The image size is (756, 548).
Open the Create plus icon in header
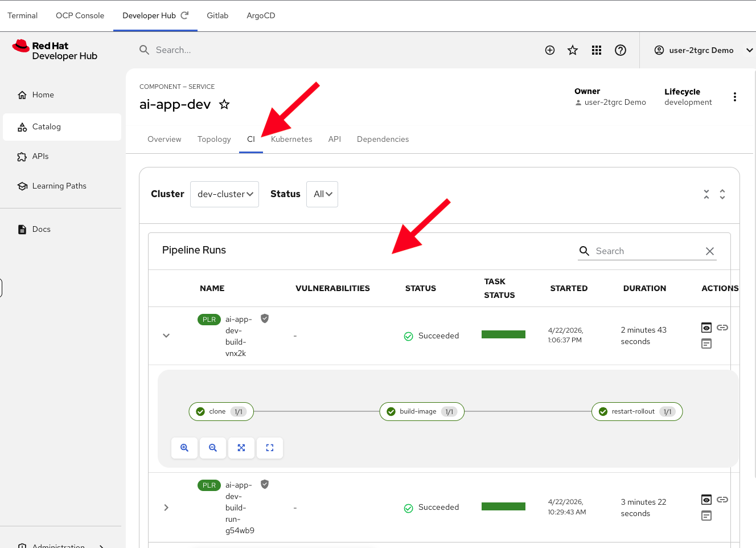(550, 50)
